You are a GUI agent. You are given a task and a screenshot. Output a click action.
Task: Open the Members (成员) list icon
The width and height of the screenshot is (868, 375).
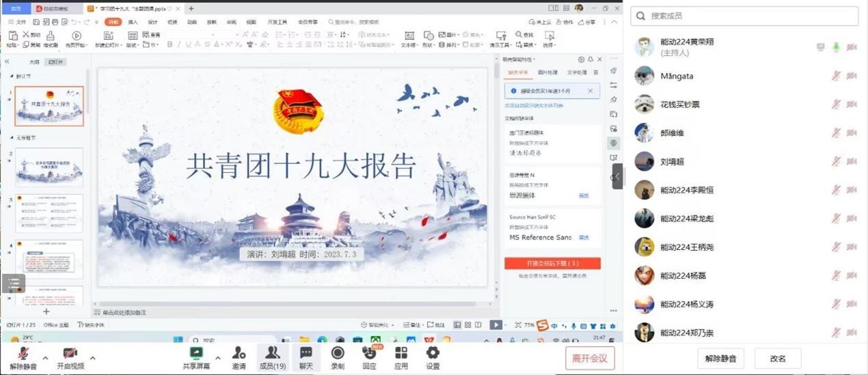[x=272, y=354]
